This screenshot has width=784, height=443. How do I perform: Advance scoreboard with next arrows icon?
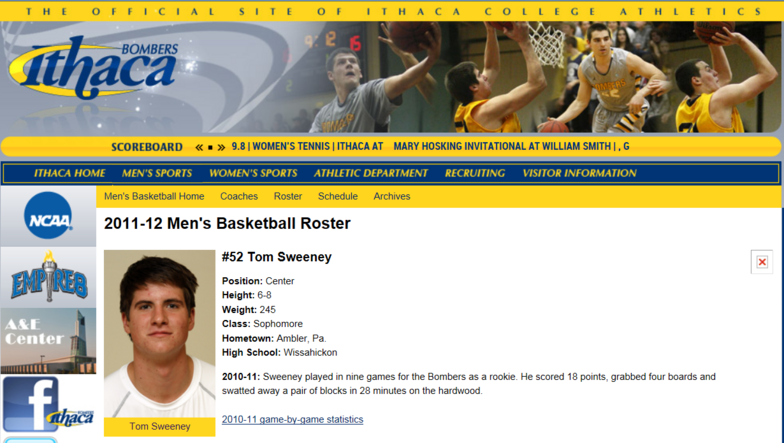click(x=221, y=147)
